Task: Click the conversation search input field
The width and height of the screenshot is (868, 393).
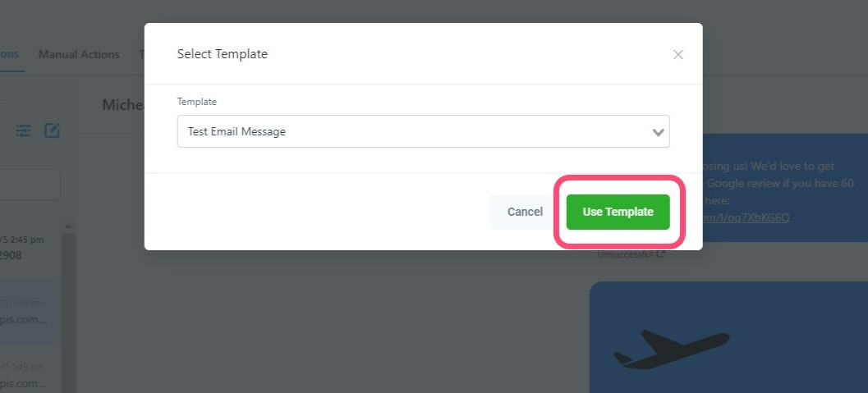Action: pos(30,185)
